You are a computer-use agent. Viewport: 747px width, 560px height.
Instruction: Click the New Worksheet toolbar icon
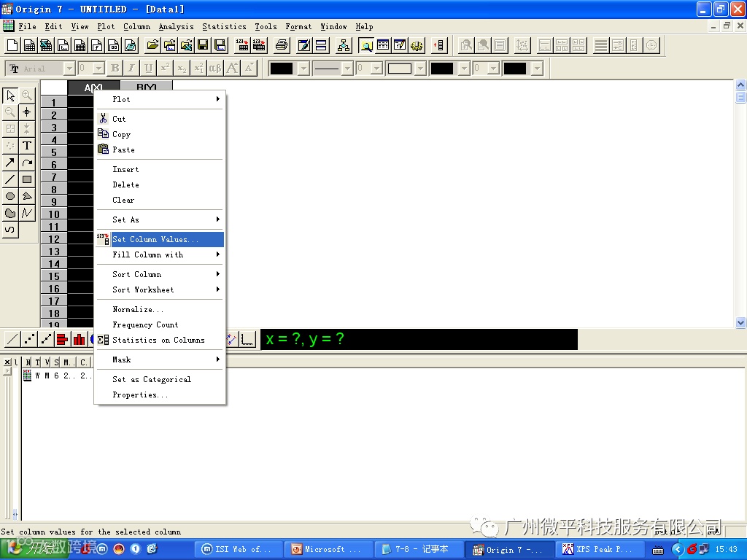[29, 45]
